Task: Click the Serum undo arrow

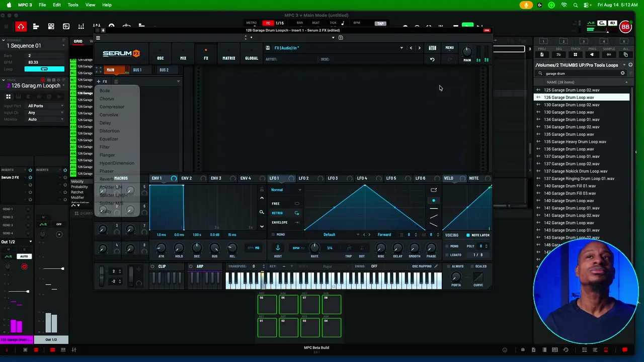Action: click(x=432, y=59)
